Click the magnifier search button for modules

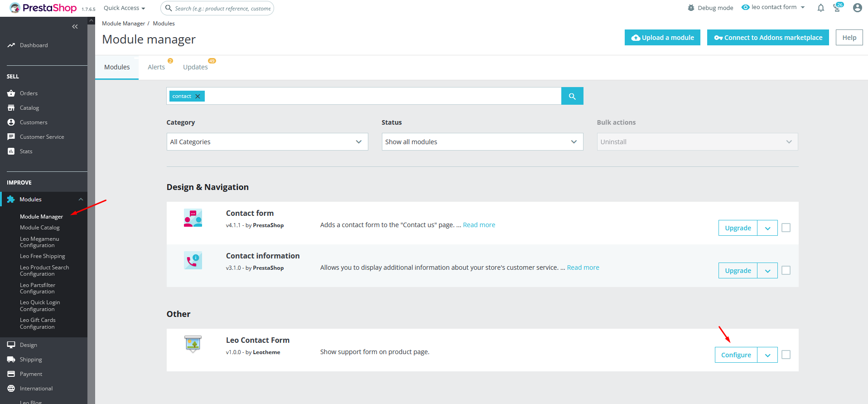(x=572, y=96)
